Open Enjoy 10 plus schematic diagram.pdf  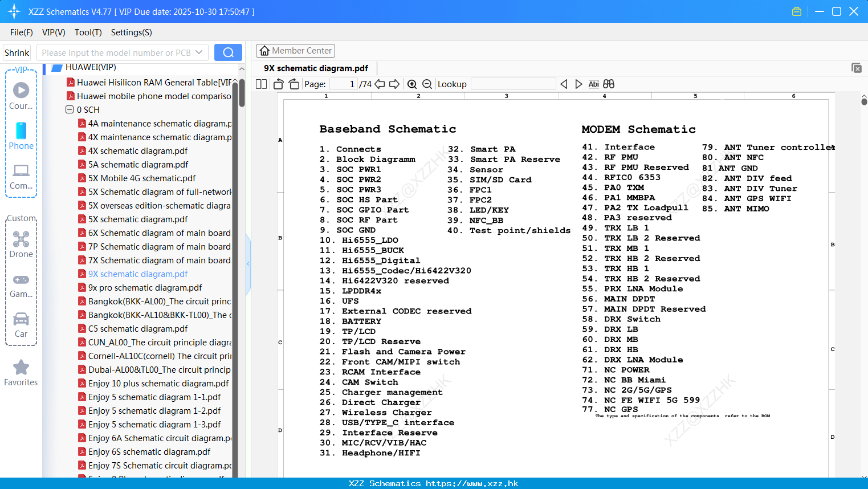153,383
